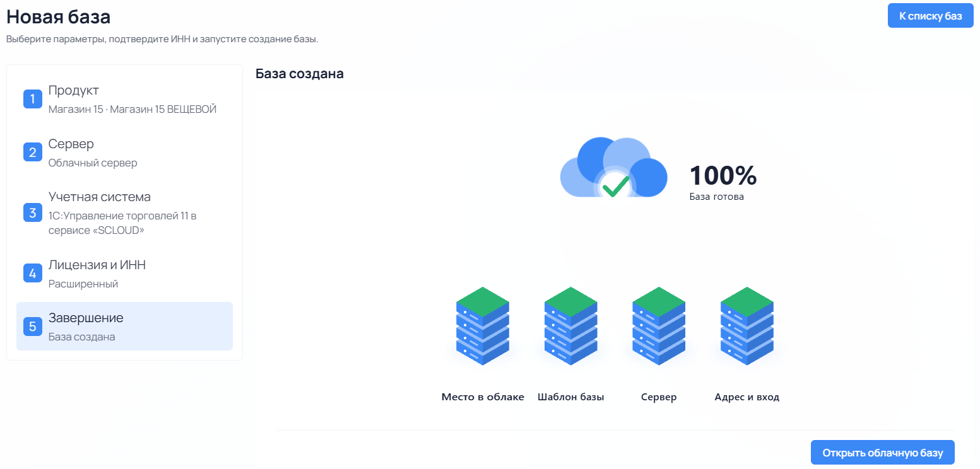Click the "Адрес и вход" label

pos(747,397)
